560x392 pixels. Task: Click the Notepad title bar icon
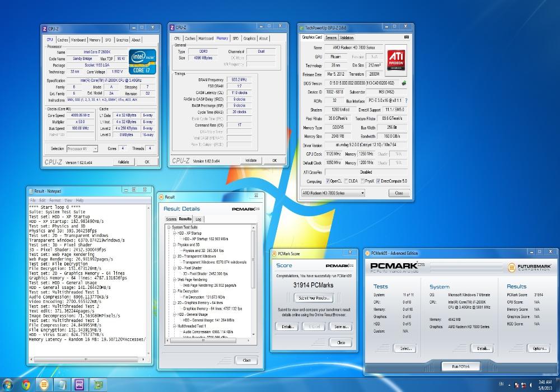(31, 191)
